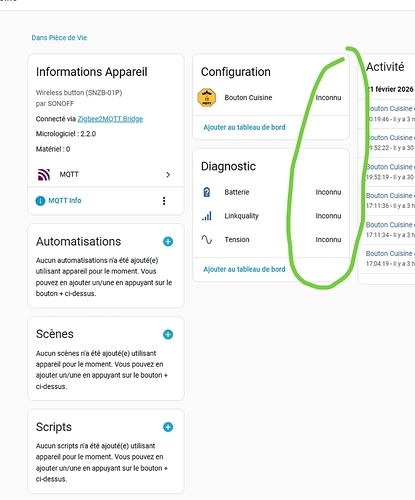
Task: Select the Bouton Cuisine configuration entity row
Action: point(271,98)
